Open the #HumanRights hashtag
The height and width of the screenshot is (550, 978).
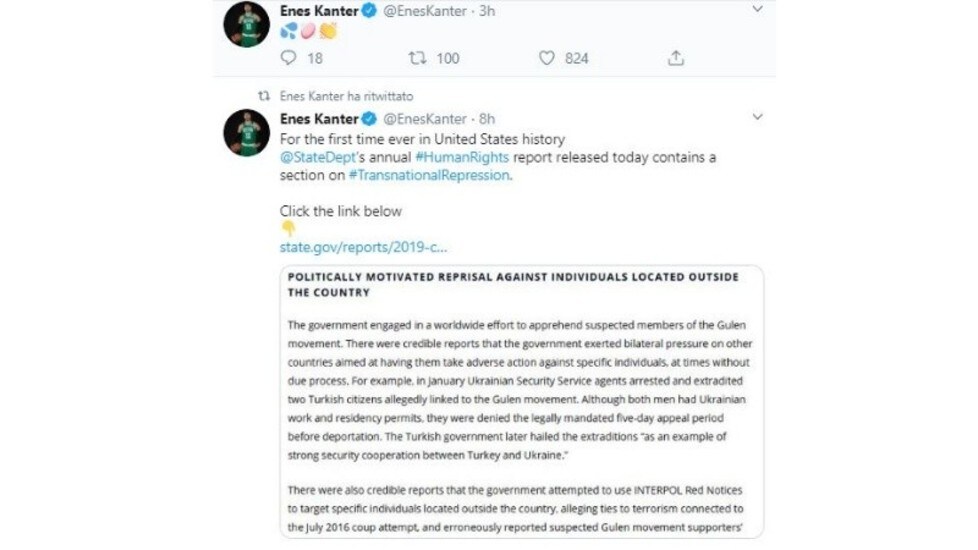point(462,157)
